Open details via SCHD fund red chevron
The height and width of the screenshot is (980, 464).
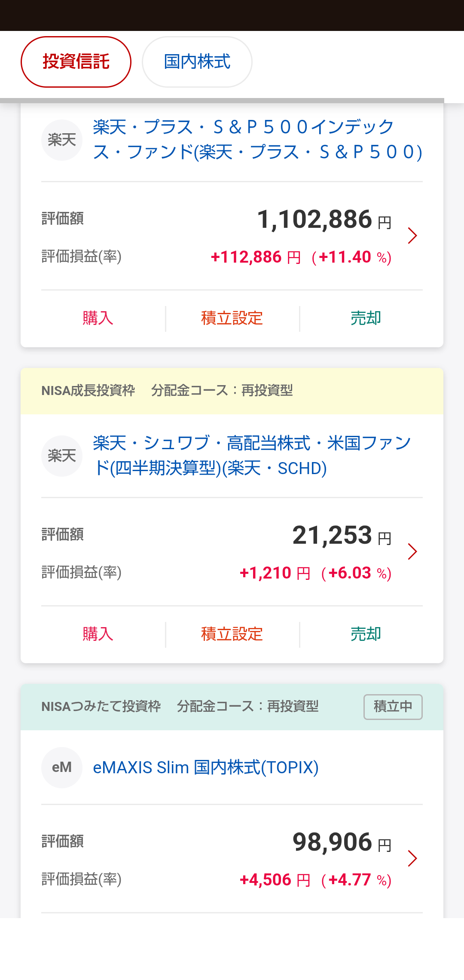click(x=412, y=551)
